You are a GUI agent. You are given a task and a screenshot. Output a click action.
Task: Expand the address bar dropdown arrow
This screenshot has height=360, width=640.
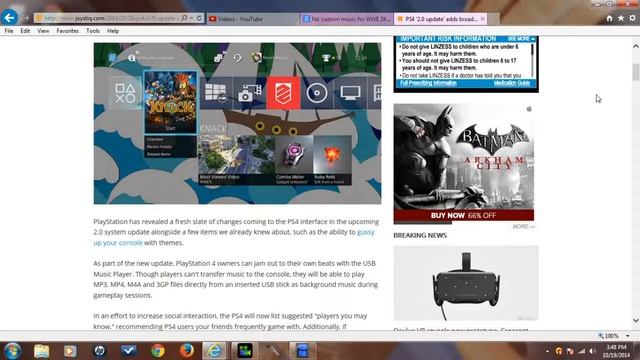tap(191, 18)
